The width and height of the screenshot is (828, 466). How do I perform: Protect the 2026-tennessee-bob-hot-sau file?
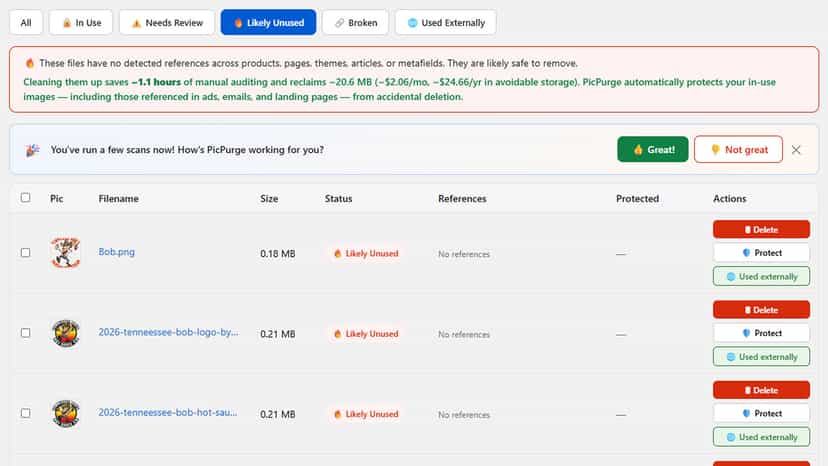(761, 414)
